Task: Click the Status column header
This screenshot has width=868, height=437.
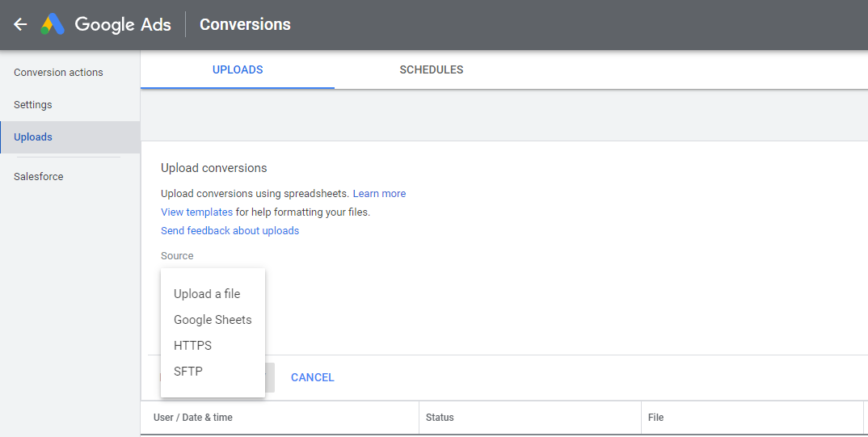Action: (440, 418)
